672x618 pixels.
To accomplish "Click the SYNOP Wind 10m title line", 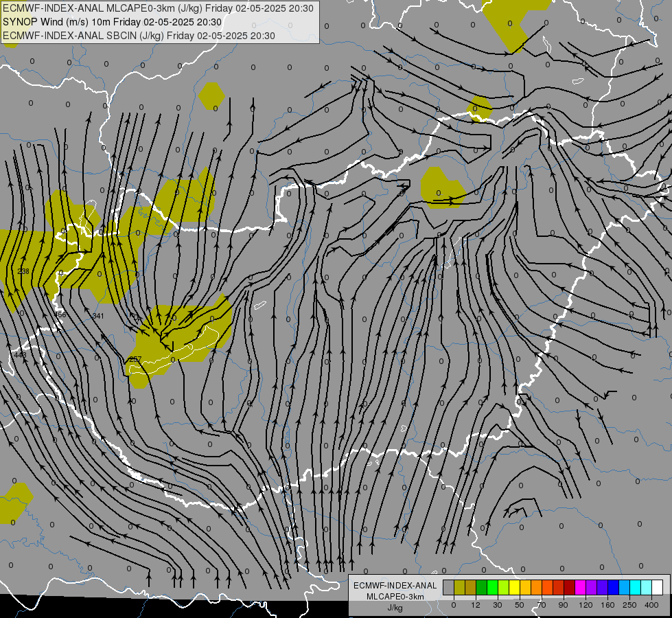I will point(112,22).
